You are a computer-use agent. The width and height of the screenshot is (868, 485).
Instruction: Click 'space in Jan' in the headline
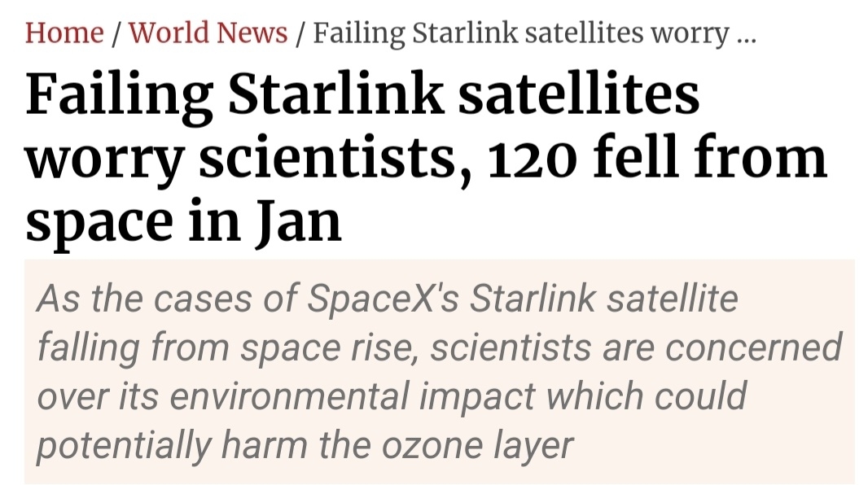(183, 220)
